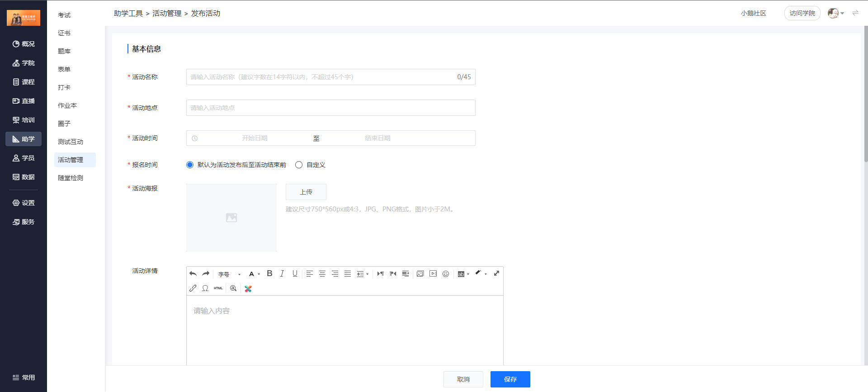Center-align text in the editor
This screenshot has height=392, width=868.
pyautogui.click(x=322, y=274)
